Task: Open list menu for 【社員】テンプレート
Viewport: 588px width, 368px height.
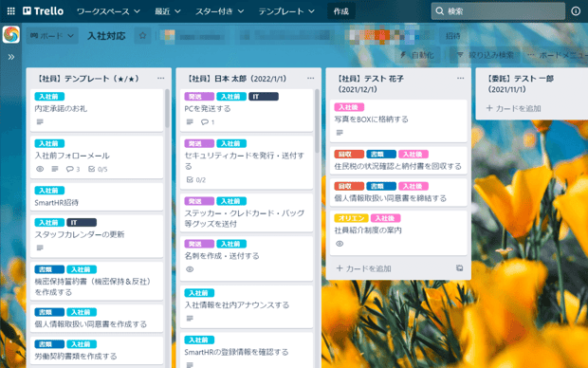Action: tap(161, 78)
